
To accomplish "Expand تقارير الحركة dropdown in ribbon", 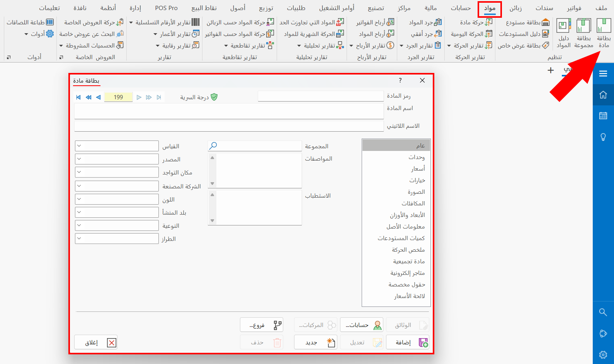I will [x=469, y=46].
